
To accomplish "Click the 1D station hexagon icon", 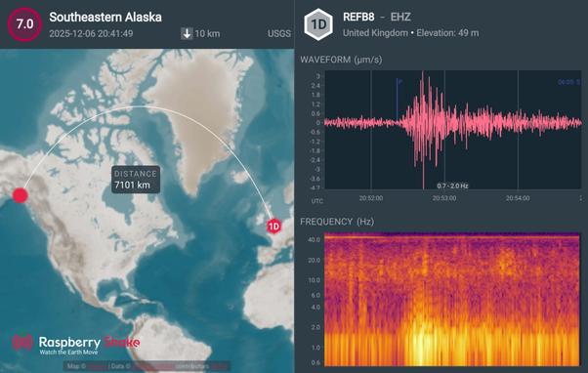I will point(318,24).
